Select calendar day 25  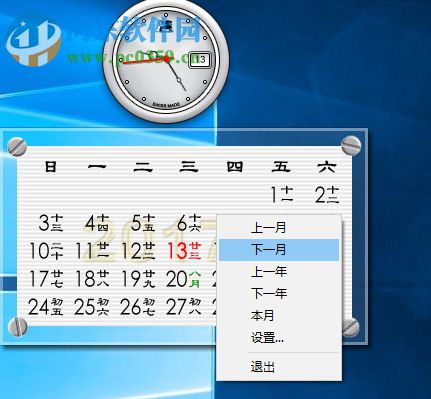tap(92, 307)
